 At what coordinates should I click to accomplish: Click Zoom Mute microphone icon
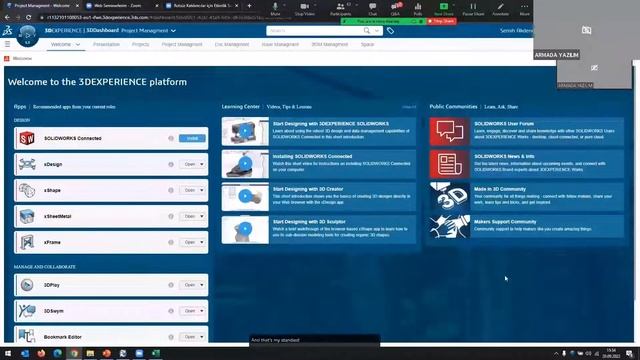click(x=275, y=7)
